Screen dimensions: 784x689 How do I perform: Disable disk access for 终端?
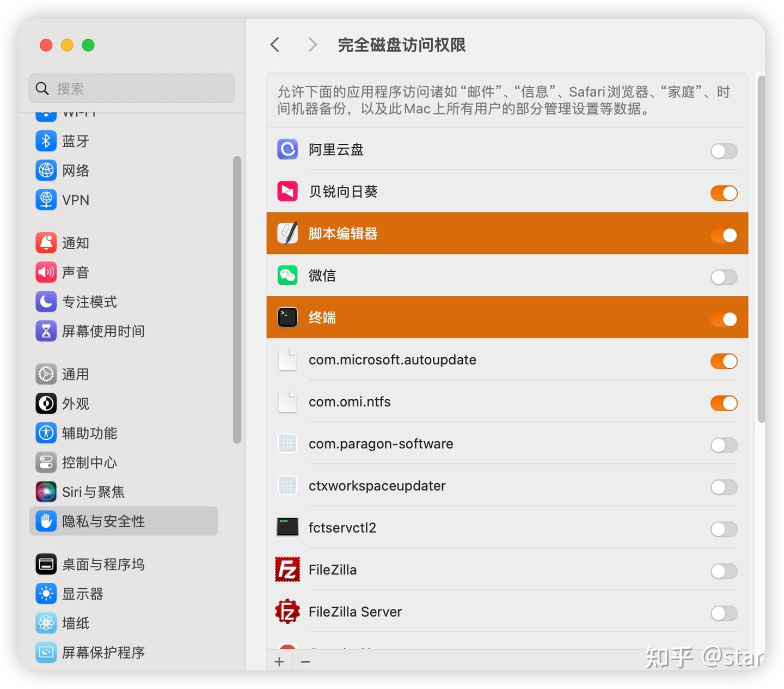pos(724,320)
